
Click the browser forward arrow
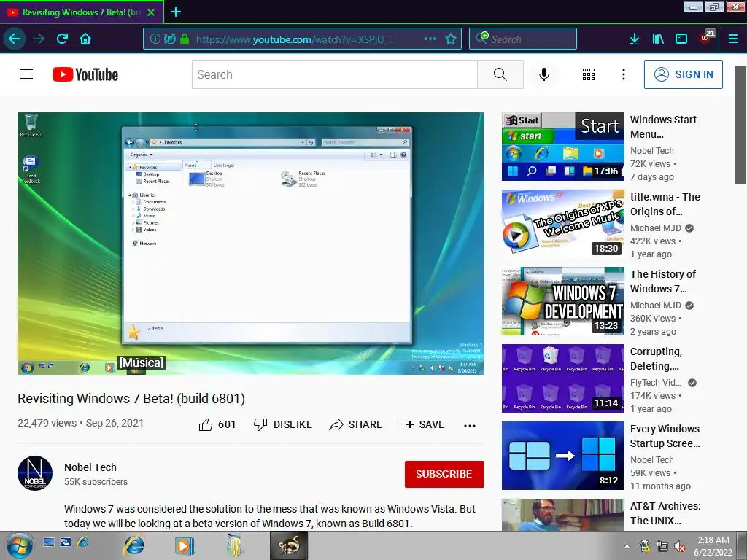point(39,39)
